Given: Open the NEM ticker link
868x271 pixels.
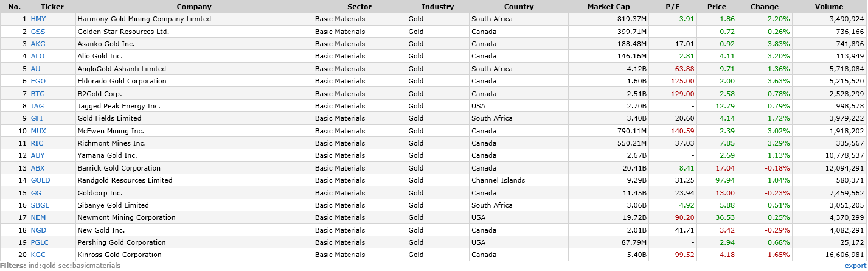Looking at the screenshot, I should click(38, 217).
